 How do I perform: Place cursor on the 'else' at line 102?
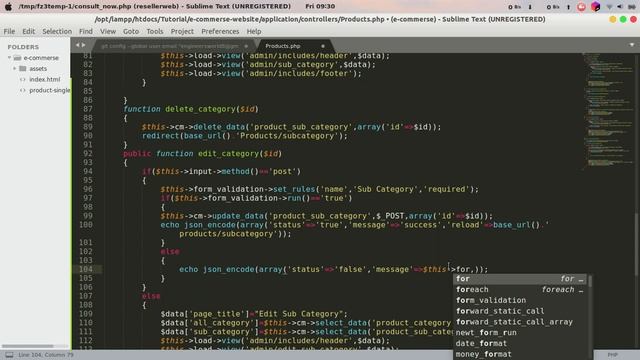point(170,251)
